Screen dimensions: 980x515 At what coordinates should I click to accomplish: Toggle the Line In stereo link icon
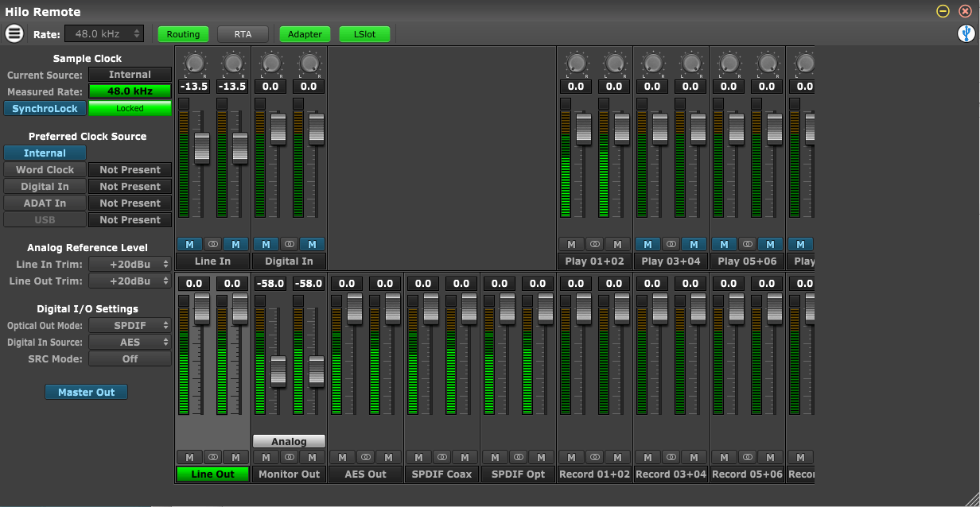coord(213,244)
